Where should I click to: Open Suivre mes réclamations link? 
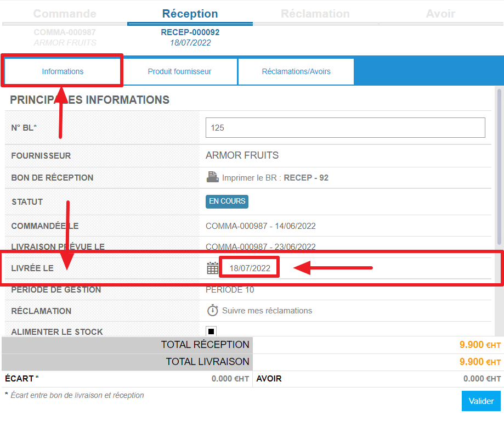(267, 311)
